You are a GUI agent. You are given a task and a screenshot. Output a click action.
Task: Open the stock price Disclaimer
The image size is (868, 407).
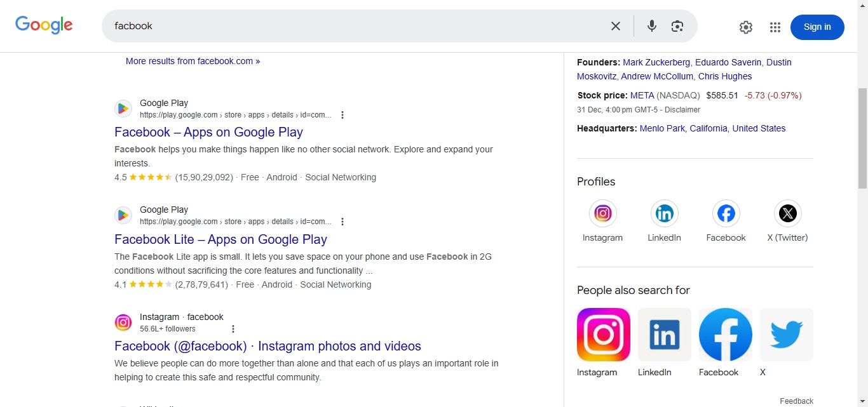point(682,110)
